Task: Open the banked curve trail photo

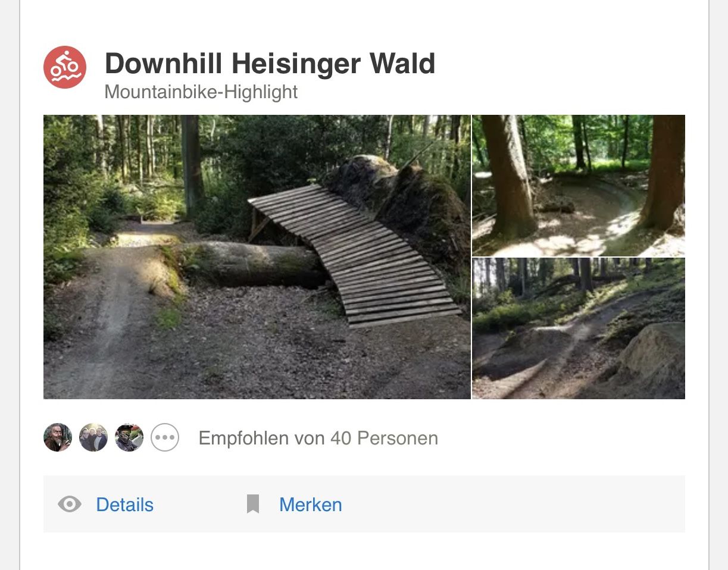Action: 579,185
